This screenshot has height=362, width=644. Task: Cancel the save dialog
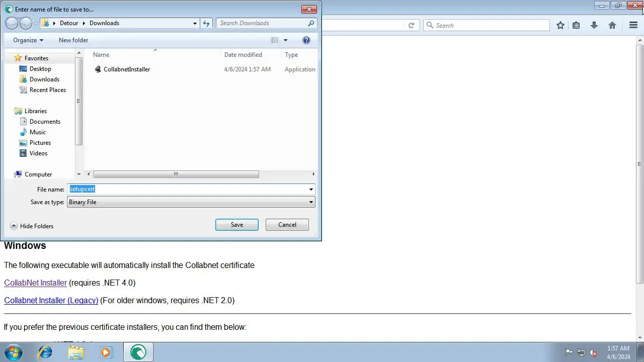click(x=287, y=225)
